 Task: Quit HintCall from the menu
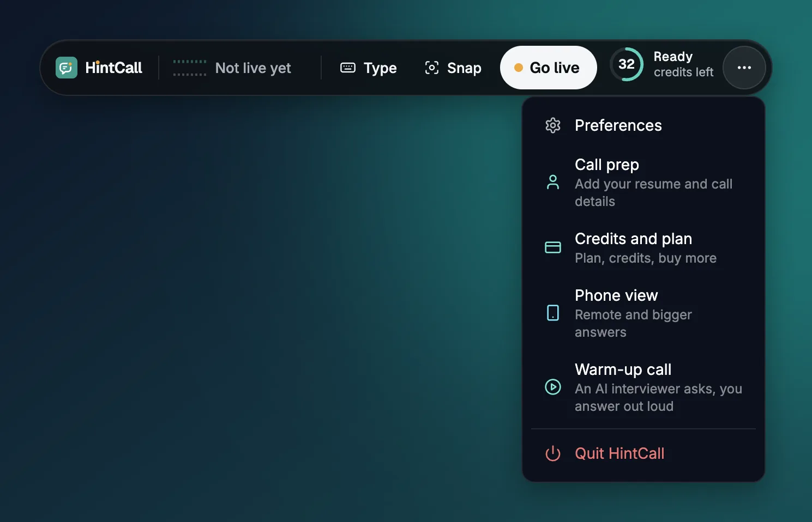[x=643, y=453]
